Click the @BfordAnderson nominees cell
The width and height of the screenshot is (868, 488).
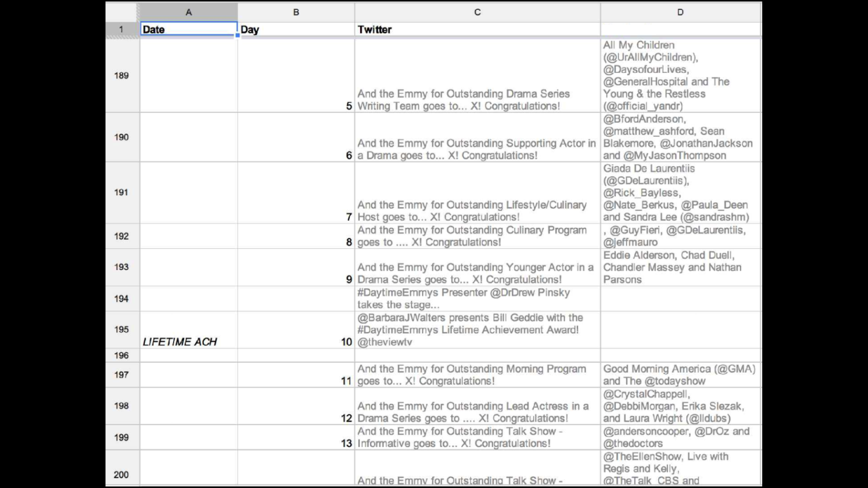point(681,137)
